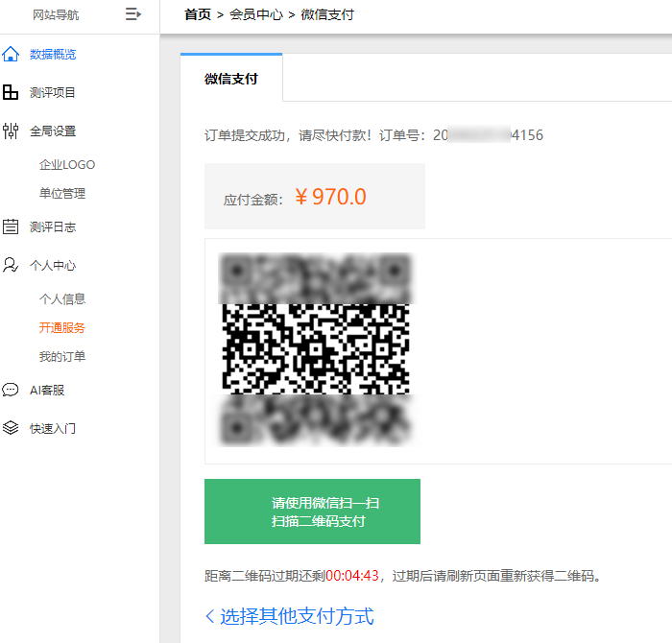This screenshot has height=643, width=672.
Task: Open 企业LOGO settings
Action: (x=67, y=164)
